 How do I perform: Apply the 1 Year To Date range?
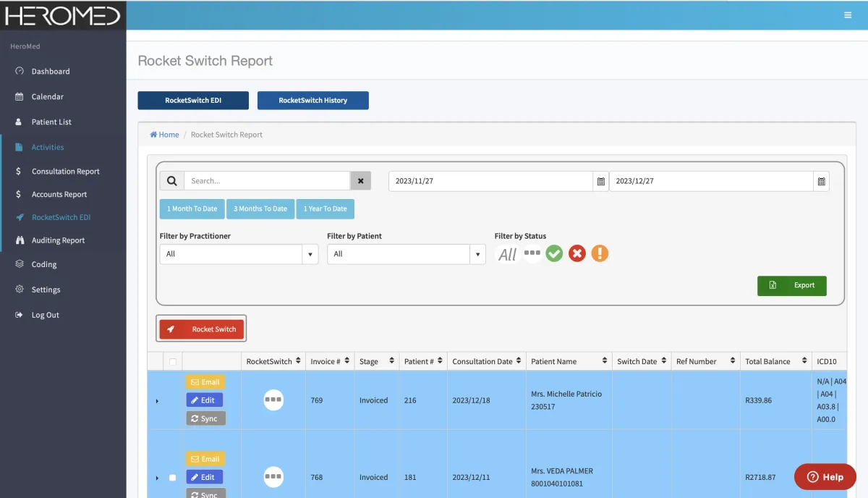(325, 209)
